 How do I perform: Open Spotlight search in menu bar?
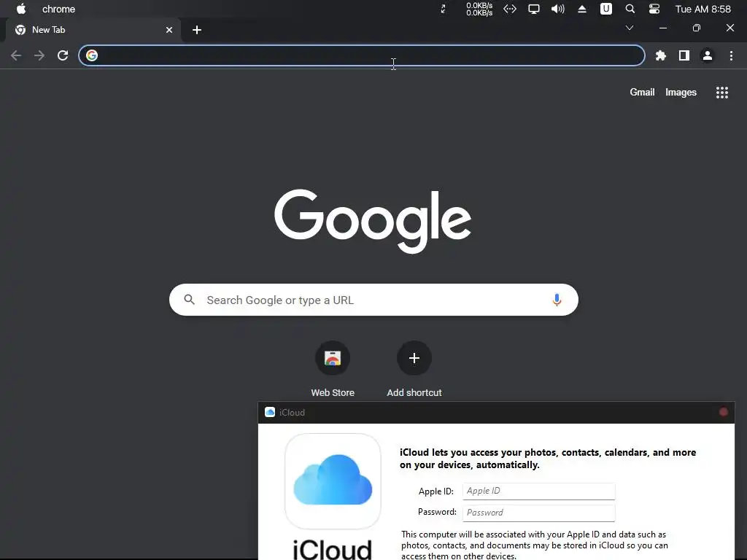tap(630, 9)
